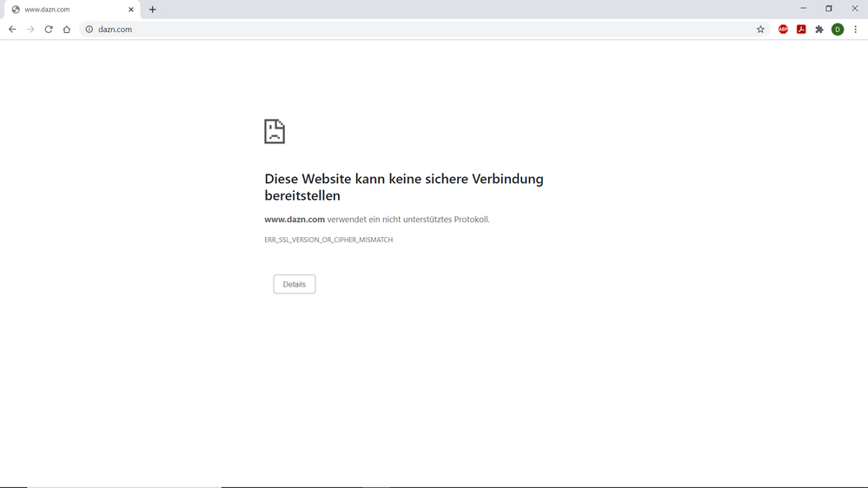View site information icon beside dazn.com
The height and width of the screenshot is (488, 868).
pyautogui.click(x=89, y=30)
